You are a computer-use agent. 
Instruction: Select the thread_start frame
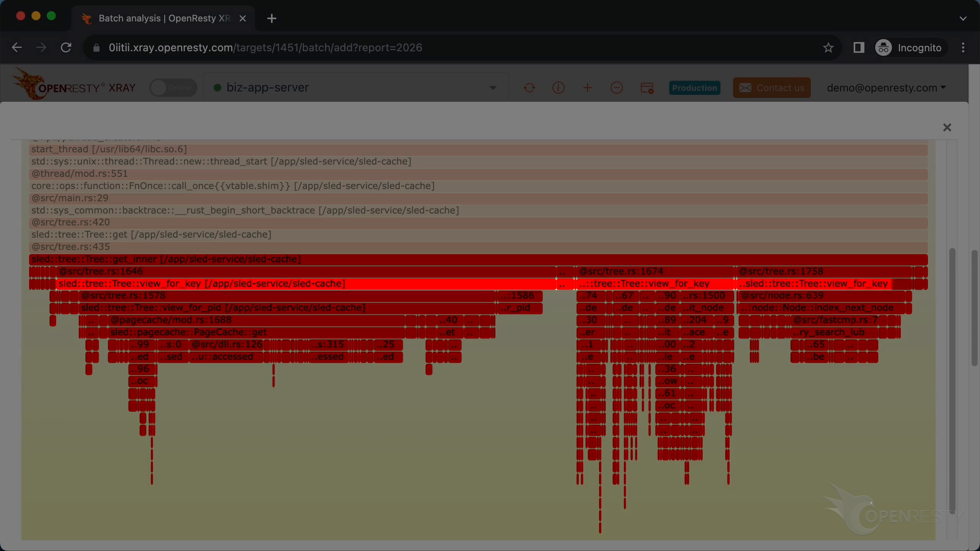[x=479, y=161]
